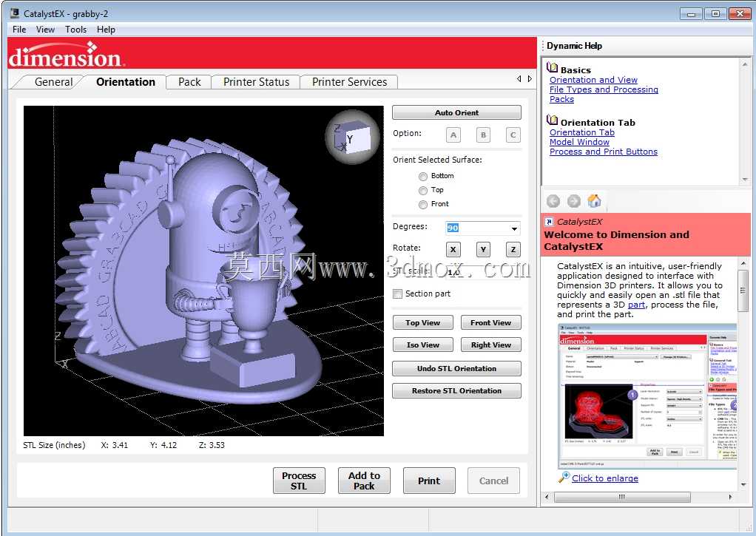
Task: Click the 'Click to enlarge' link
Action: point(605,478)
